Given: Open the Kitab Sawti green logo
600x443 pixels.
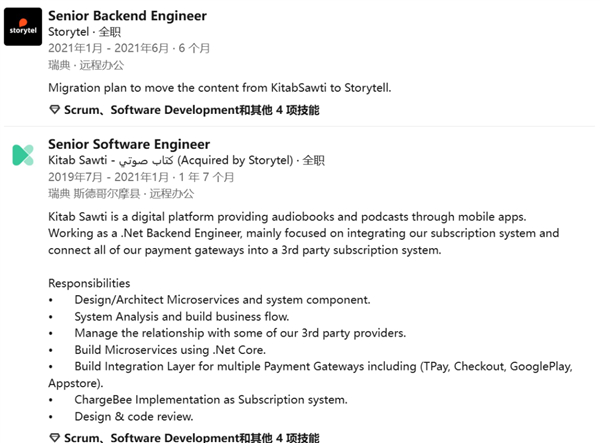Looking at the screenshot, I should pos(23,155).
